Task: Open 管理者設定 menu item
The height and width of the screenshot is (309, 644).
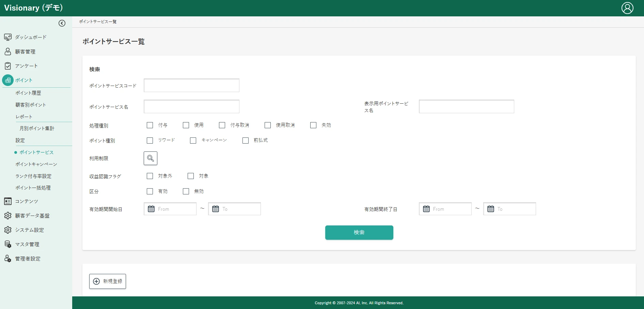Action: tap(28, 259)
